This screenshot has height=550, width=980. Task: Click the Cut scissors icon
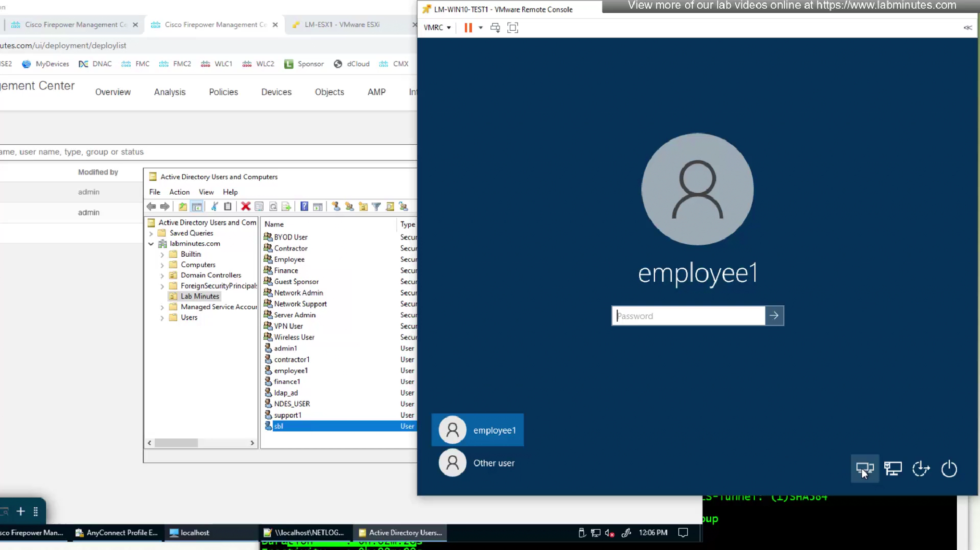coord(214,207)
